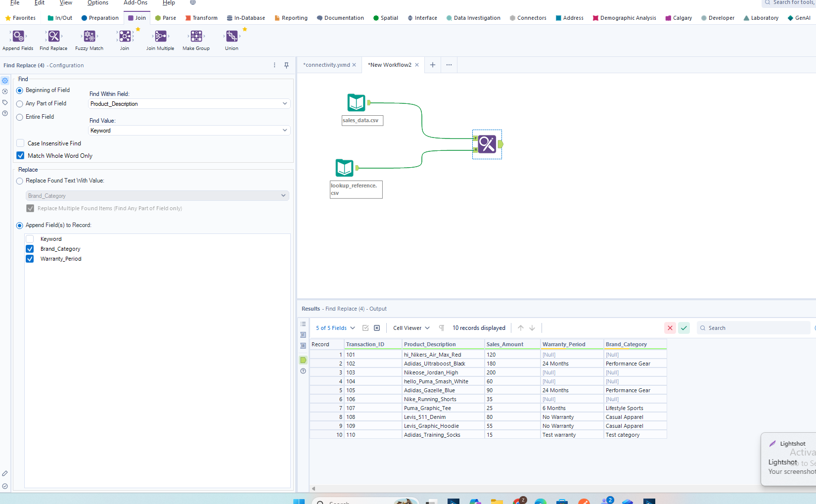Open the Preparation tool category
The width and height of the screenshot is (816, 504).
coord(100,18)
